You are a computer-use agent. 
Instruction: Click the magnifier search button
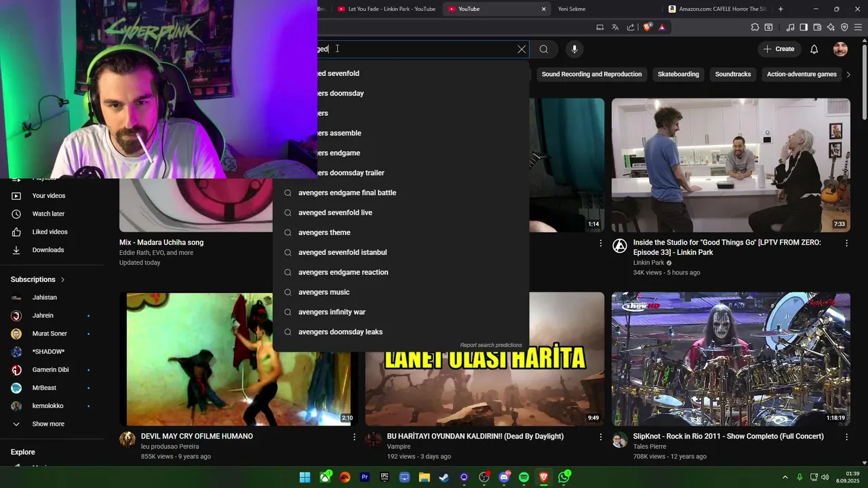[544, 49]
